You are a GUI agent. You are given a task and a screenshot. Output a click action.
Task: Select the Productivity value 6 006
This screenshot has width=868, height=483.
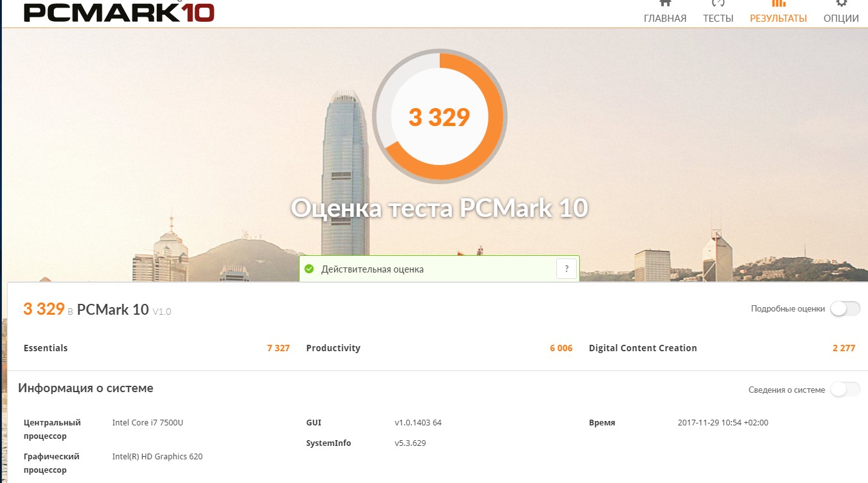561,348
